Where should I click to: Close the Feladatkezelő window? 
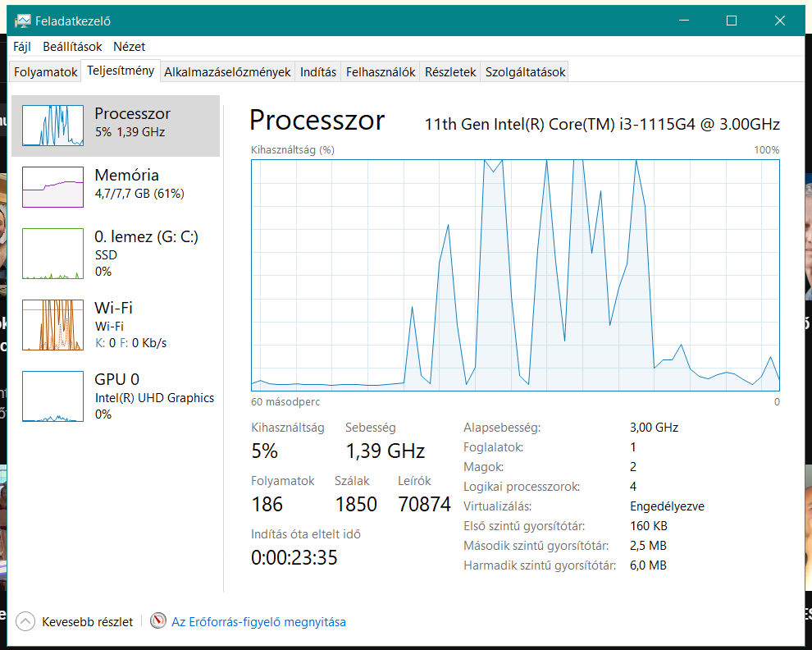[780, 21]
